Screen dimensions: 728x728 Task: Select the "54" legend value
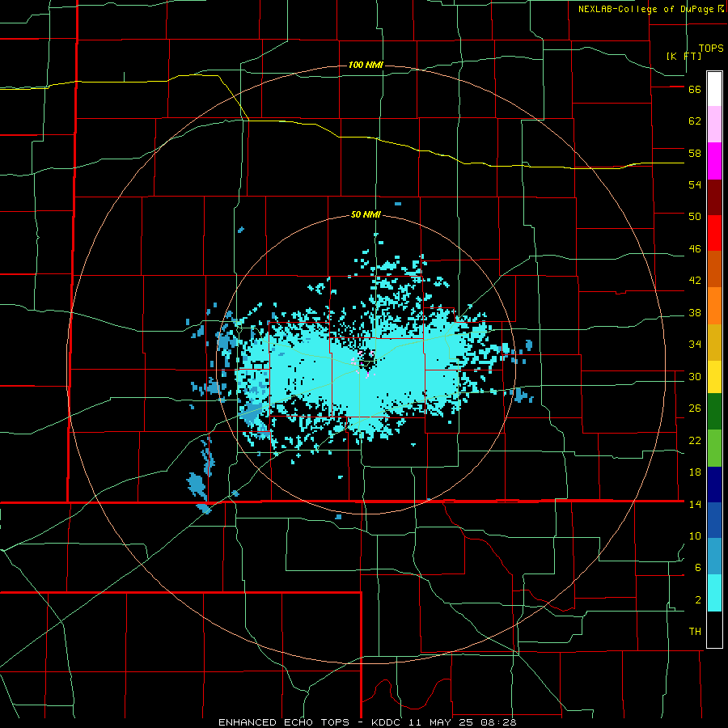695,184
